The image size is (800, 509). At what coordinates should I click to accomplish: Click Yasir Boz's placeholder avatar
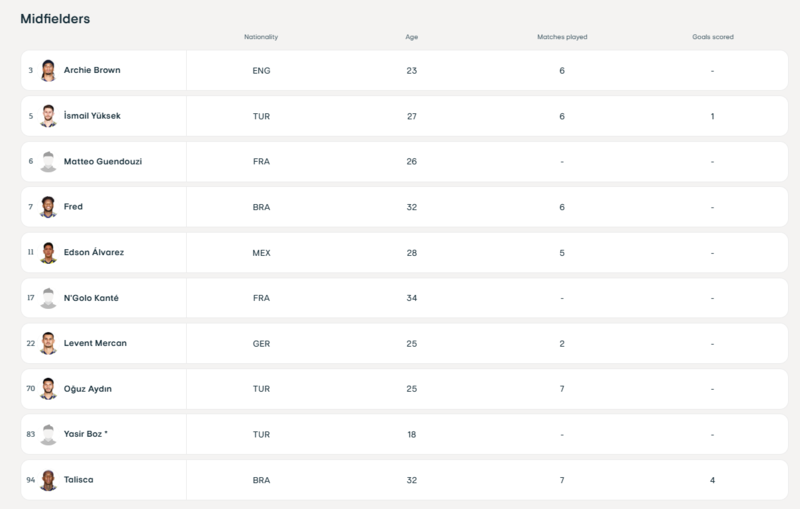[x=48, y=435]
